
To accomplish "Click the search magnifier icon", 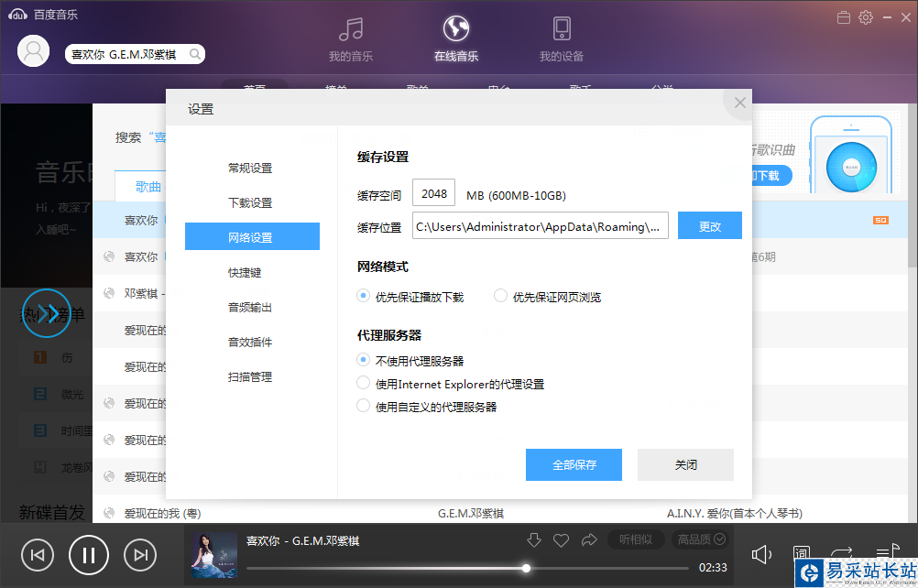I will 195,54.
